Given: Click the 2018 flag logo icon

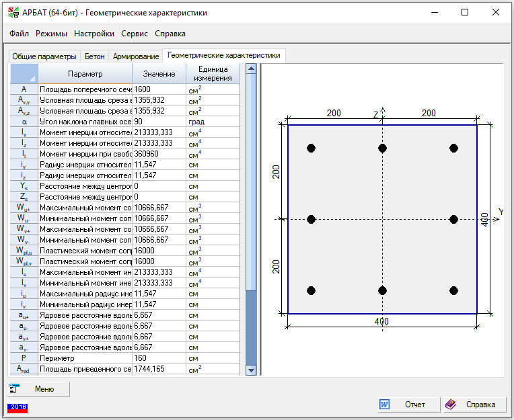Looking at the screenshot, I should [17, 407].
